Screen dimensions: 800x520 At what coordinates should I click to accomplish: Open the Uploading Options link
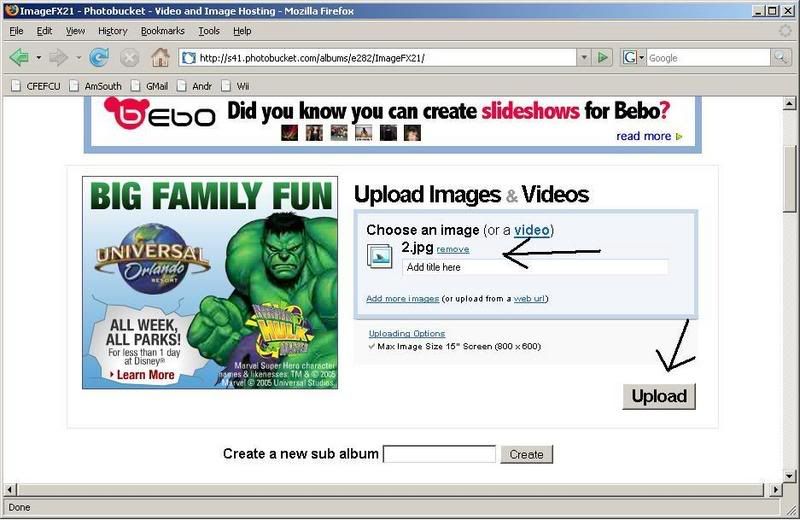(407, 333)
